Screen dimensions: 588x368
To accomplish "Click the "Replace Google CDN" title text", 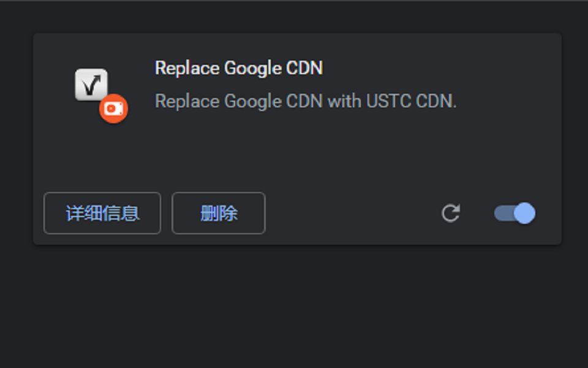I will pos(238,68).
